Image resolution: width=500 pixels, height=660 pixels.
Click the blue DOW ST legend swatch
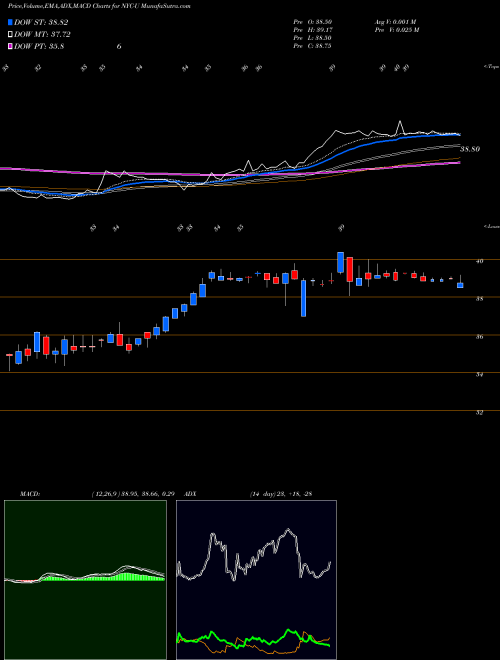click(10, 23)
